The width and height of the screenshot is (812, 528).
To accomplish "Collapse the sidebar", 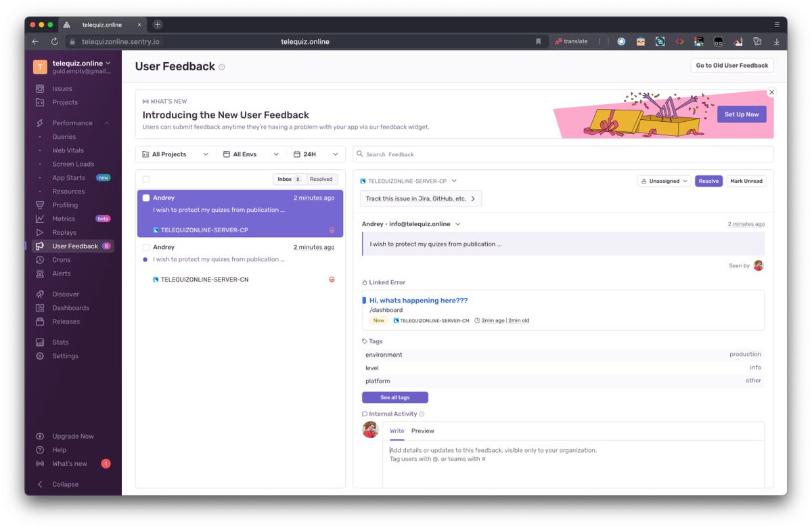I will [x=65, y=485].
